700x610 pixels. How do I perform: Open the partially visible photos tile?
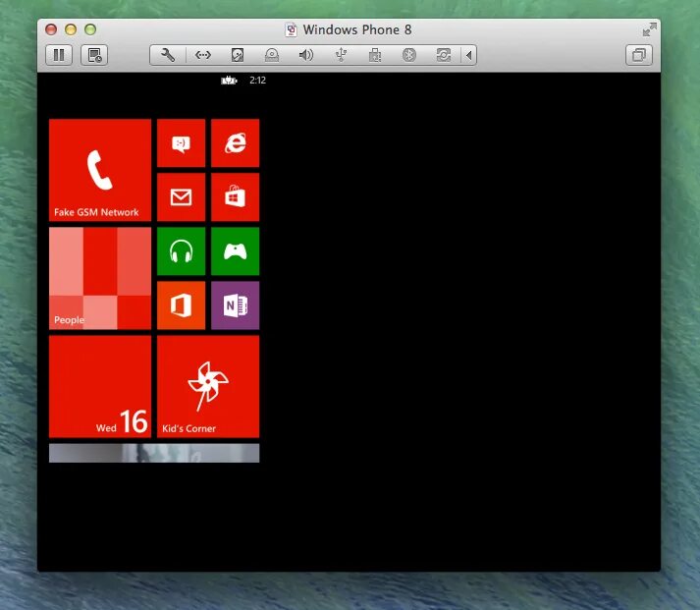pos(154,453)
